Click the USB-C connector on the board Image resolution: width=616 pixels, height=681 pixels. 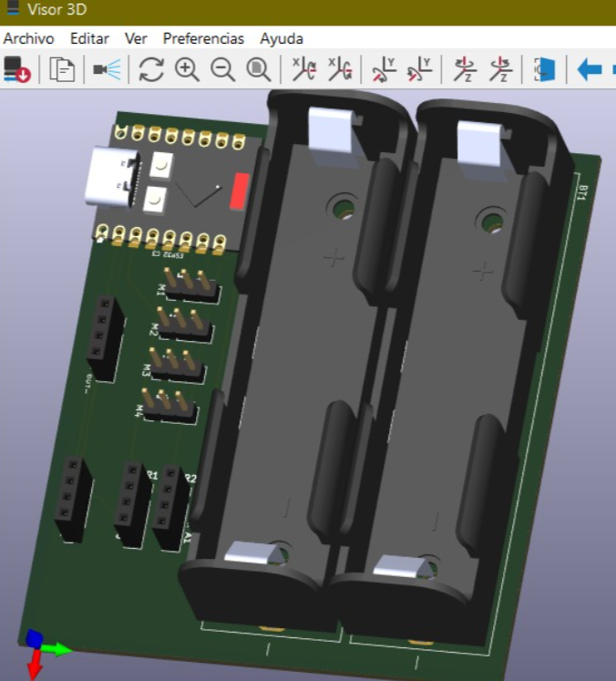point(112,177)
